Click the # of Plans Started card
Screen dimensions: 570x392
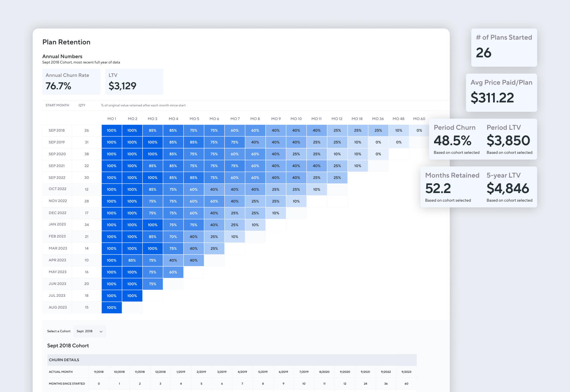tap(504, 48)
